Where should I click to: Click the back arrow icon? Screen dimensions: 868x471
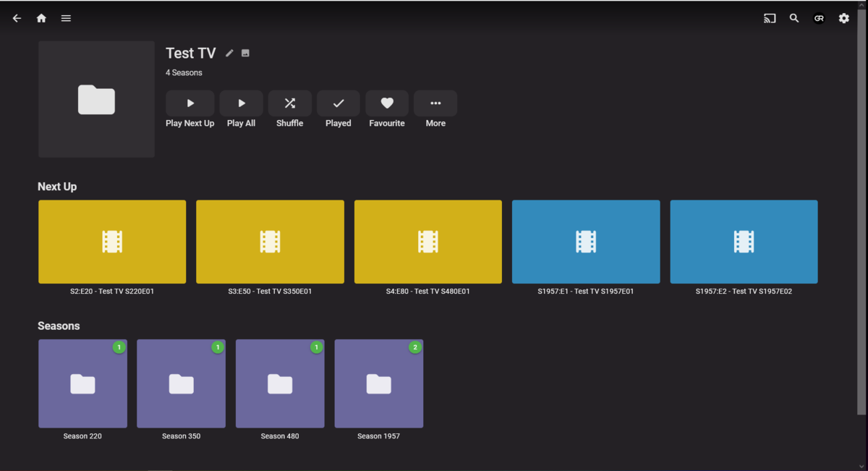click(17, 18)
